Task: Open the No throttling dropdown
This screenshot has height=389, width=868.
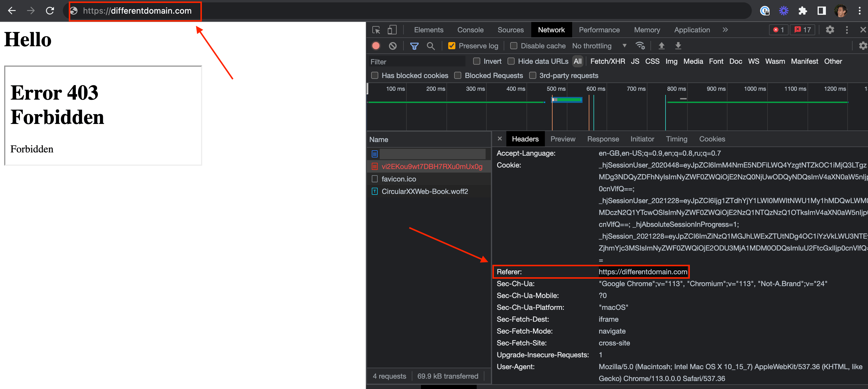Action: [x=600, y=46]
